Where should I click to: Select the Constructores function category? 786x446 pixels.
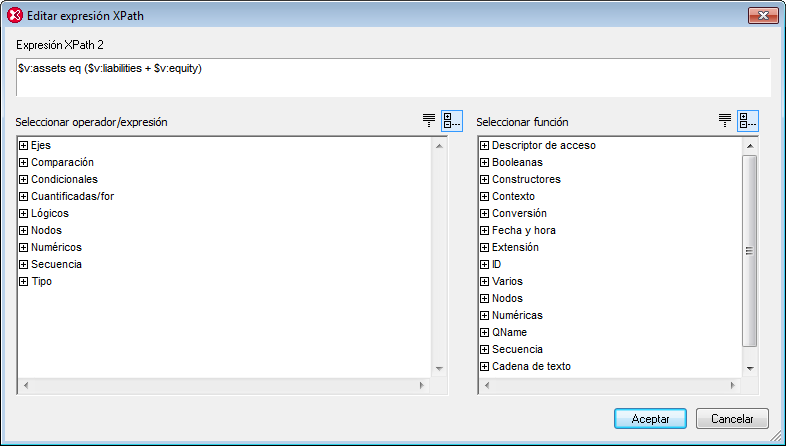pos(526,180)
